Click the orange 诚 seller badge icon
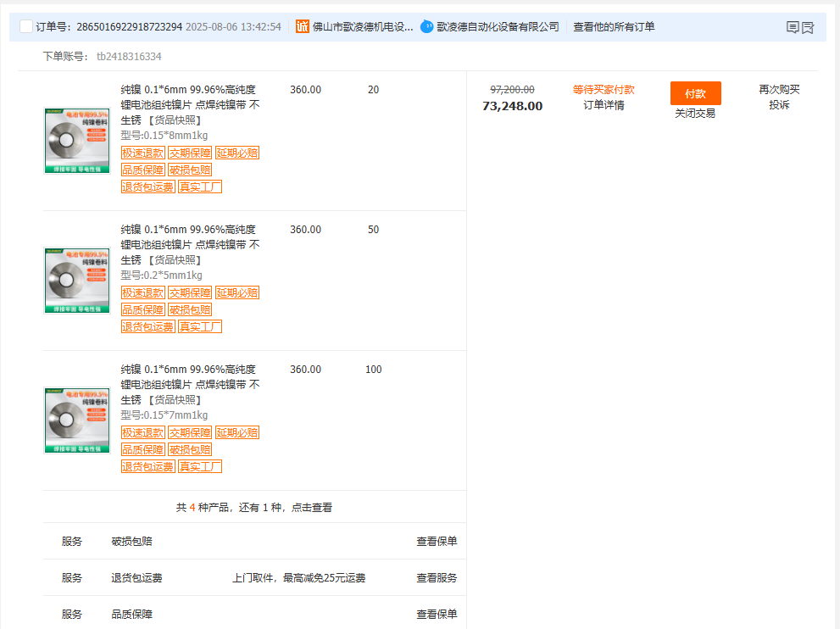 [302, 26]
